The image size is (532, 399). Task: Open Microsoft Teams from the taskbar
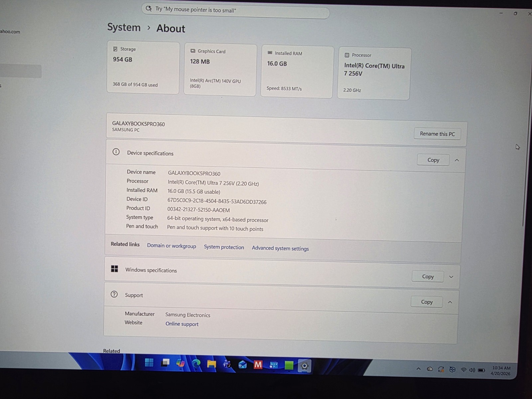point(227,365)
